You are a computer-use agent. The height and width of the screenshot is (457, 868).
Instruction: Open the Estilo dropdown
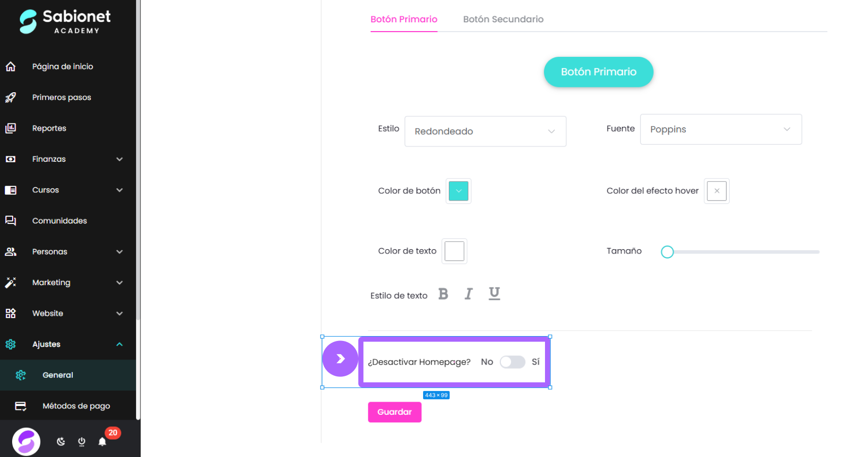coord(485,131)
